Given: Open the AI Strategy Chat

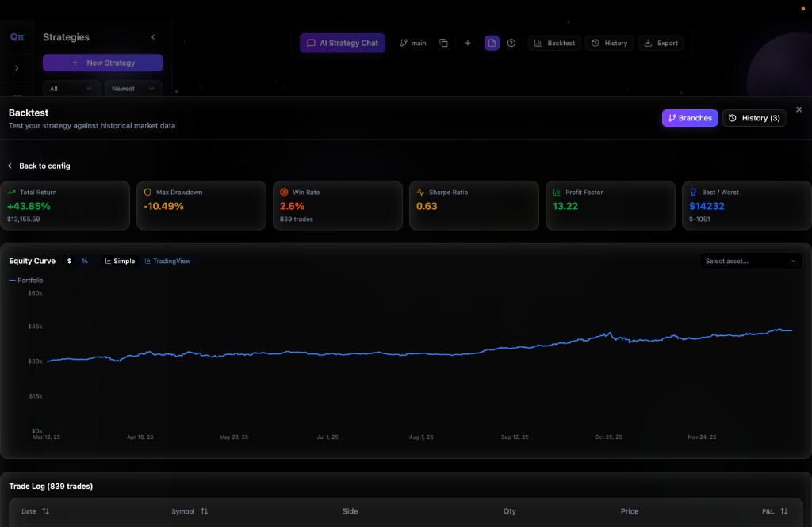Looking at the screenshot, I should point(342,43).
